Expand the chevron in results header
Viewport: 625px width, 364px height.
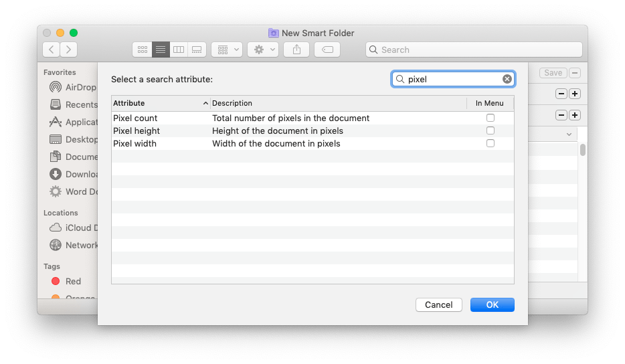(x=569, y=134)
